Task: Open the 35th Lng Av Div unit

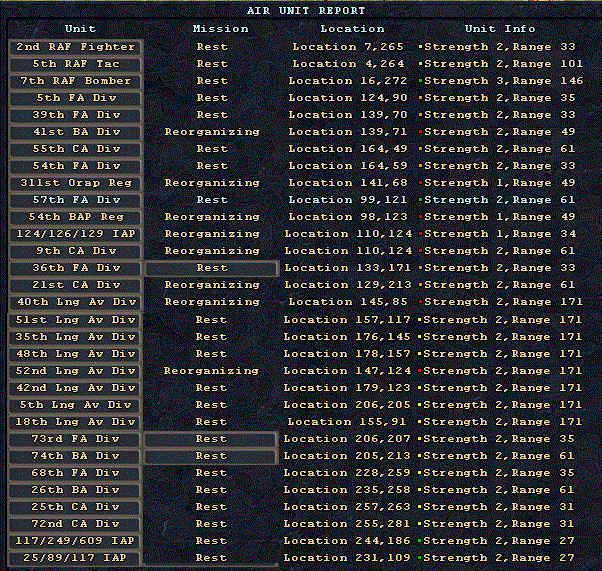Action: pyautogui.click(x=74, y=337)
